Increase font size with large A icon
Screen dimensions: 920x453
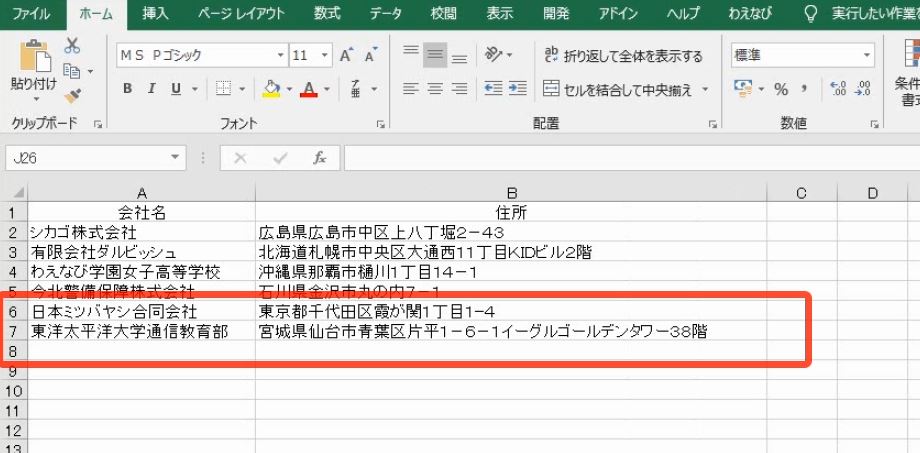[347, 56]
